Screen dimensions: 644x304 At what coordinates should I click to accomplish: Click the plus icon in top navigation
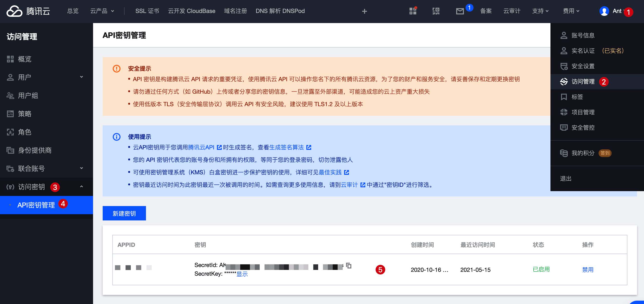[x=364, y=11]
